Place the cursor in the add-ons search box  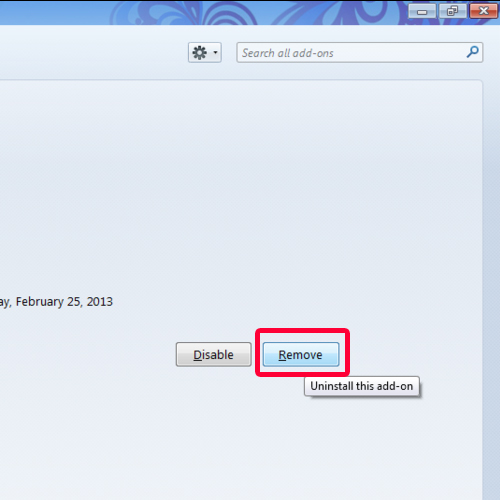pos(360,52)
